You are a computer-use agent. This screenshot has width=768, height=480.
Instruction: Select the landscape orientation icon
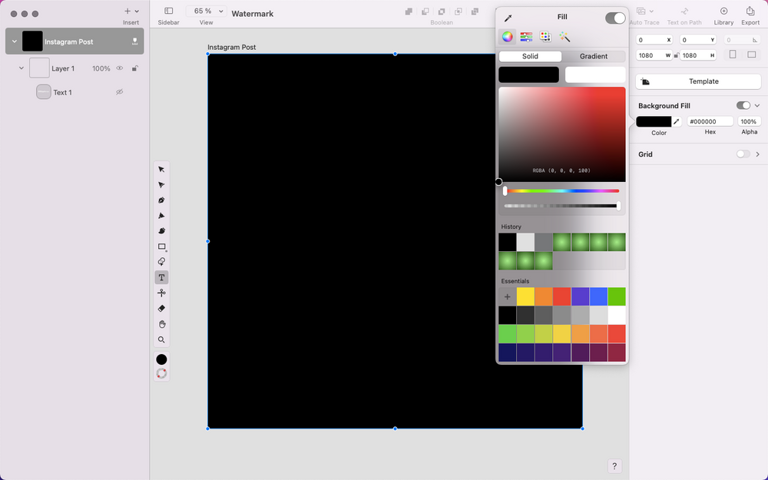tap(752, 55)
